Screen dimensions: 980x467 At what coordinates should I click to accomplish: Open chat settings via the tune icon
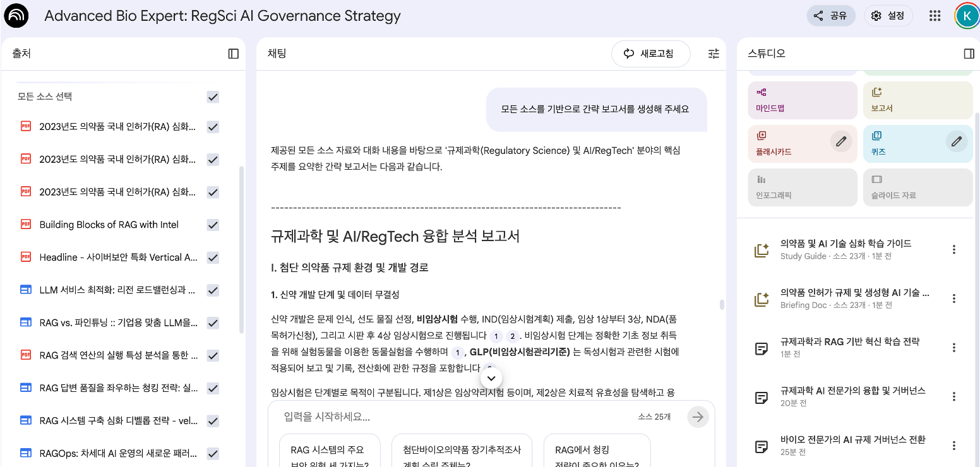click(713, 54)
